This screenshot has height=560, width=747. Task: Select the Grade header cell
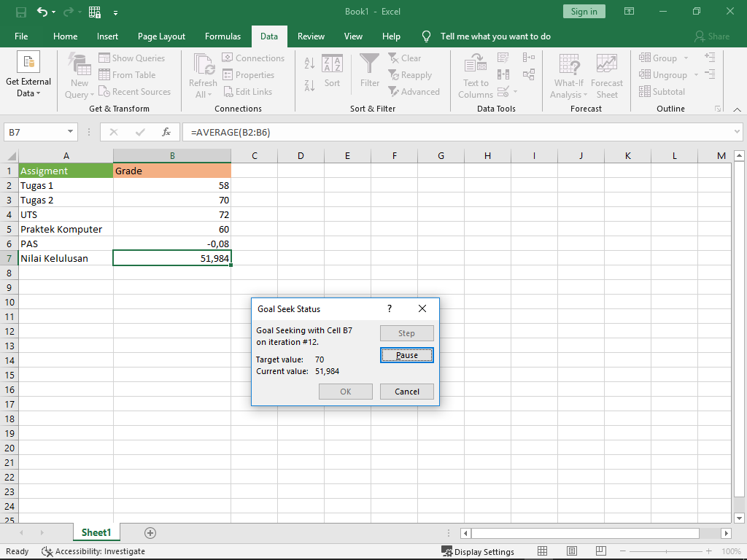point(172,171)
